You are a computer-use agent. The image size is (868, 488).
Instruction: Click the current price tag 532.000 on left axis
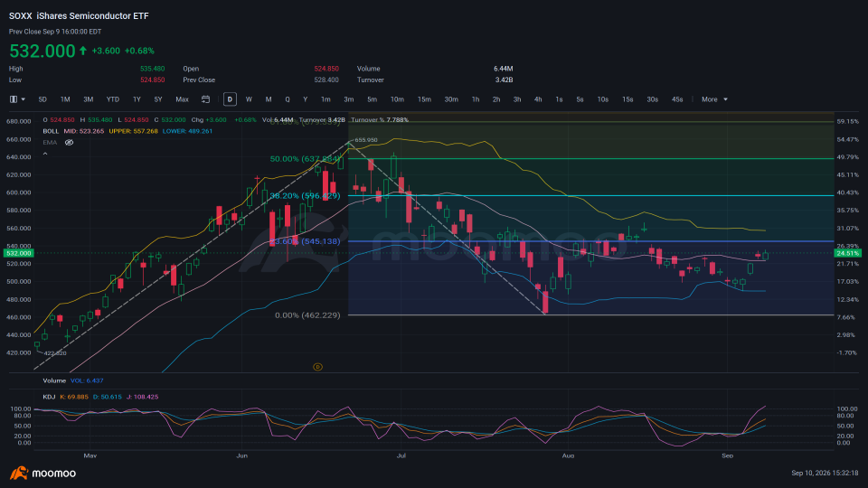coord(19,253)
